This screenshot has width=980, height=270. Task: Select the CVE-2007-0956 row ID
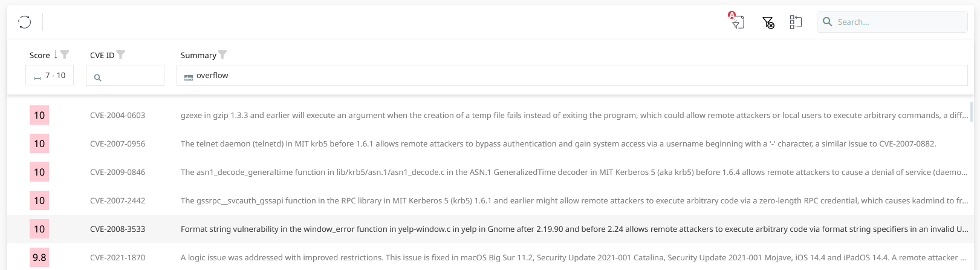[x=117, y=143]
